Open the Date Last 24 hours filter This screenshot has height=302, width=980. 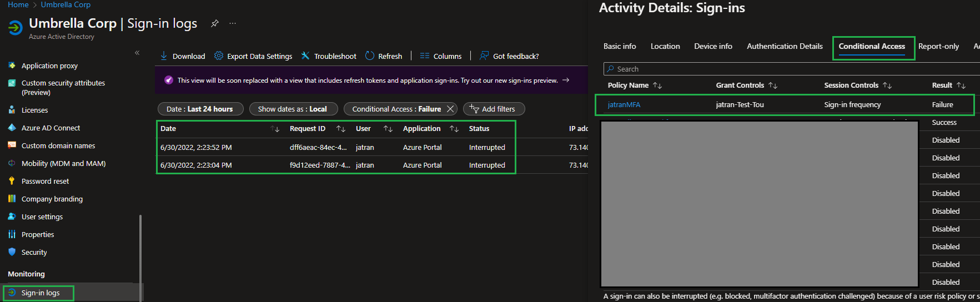pyautogui.click(x=200, y=109)
